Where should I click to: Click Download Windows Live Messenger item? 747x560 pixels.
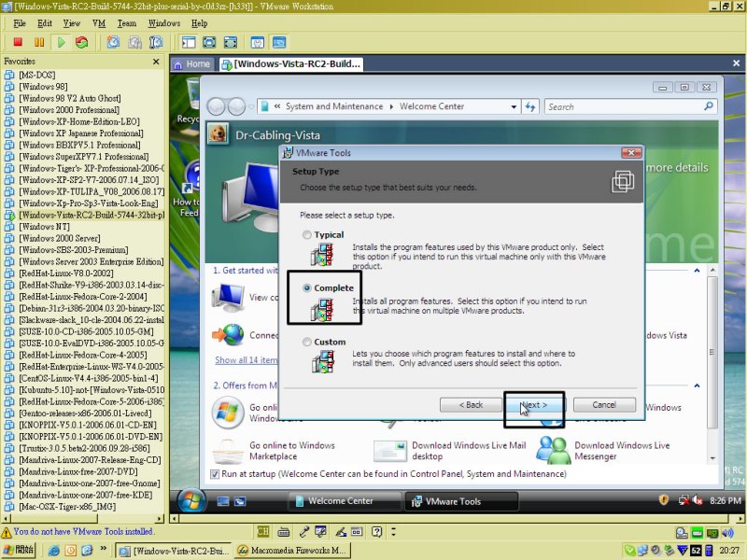click(x=605, y=451)
